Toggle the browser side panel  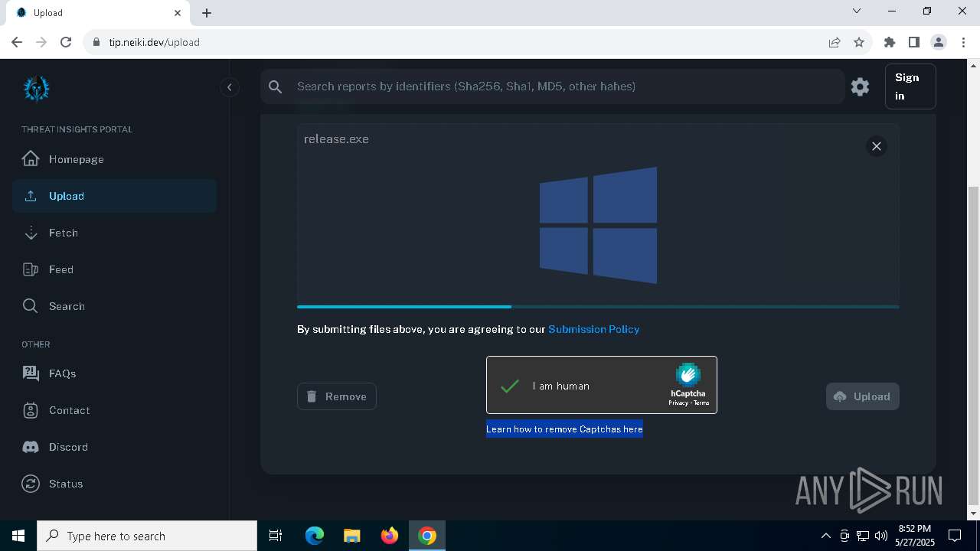tap(913, 42)
